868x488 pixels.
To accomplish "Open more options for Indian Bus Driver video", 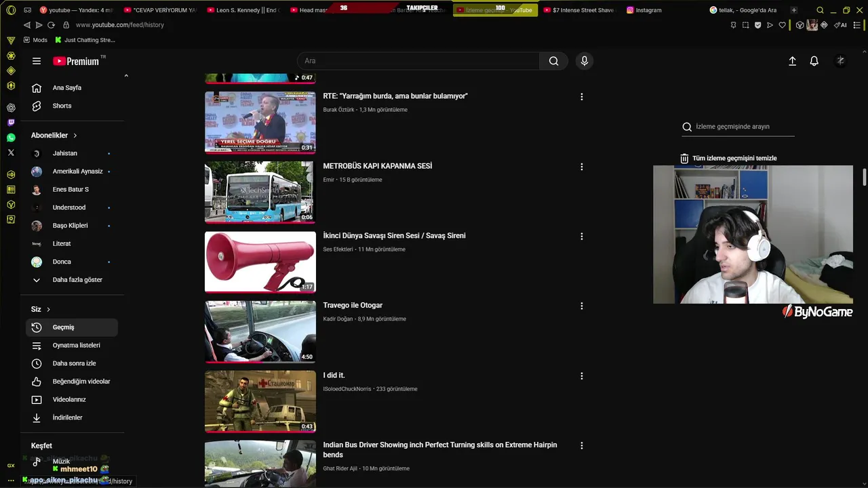I will 581,446.
